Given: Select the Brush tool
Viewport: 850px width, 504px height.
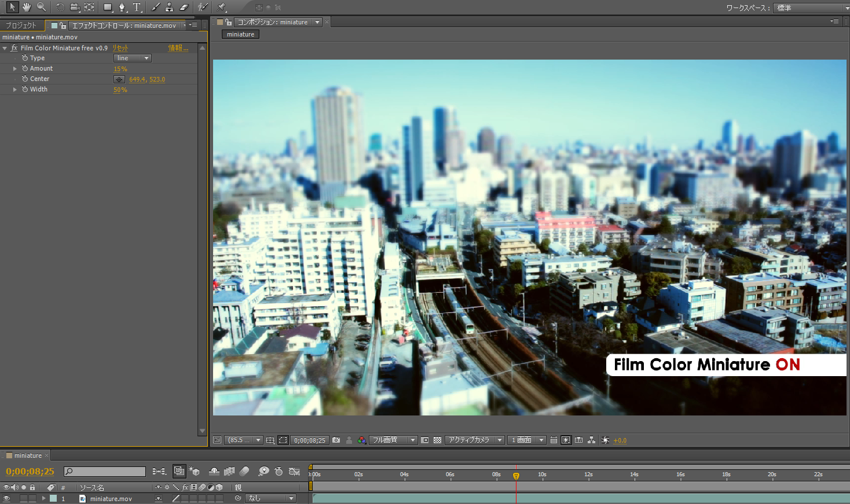Looking at the screenshot, I should pos(155,7).
